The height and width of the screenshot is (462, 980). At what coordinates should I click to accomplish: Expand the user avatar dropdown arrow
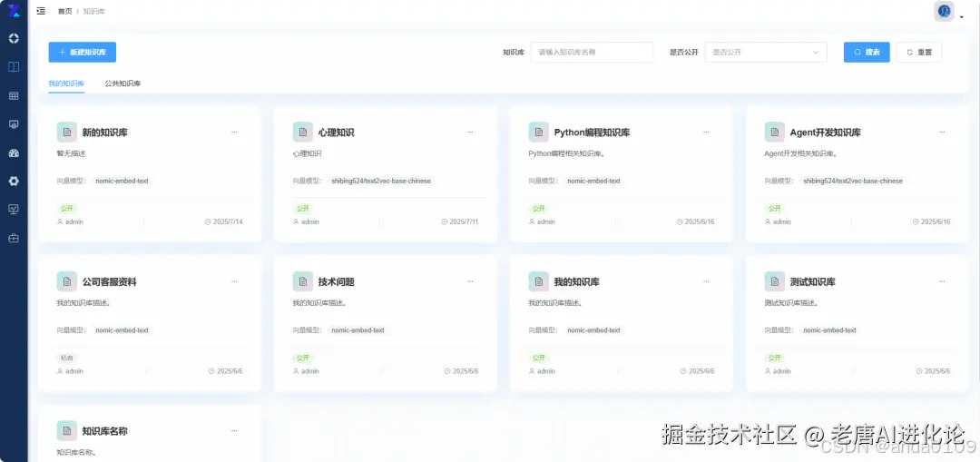[x=961, y=17]
